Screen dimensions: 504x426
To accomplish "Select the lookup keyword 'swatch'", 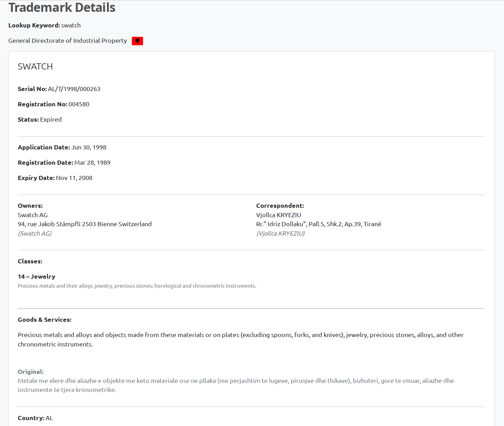I will click(71, 25).
